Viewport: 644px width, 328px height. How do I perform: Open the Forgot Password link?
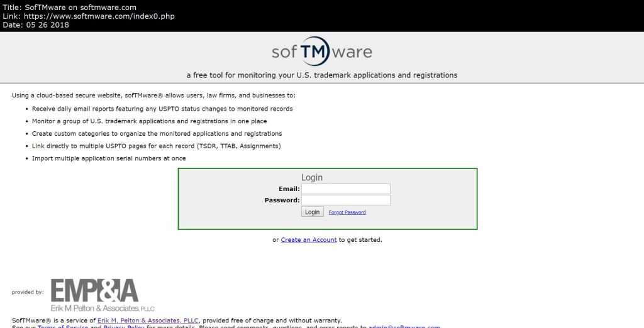click(347, 212)
